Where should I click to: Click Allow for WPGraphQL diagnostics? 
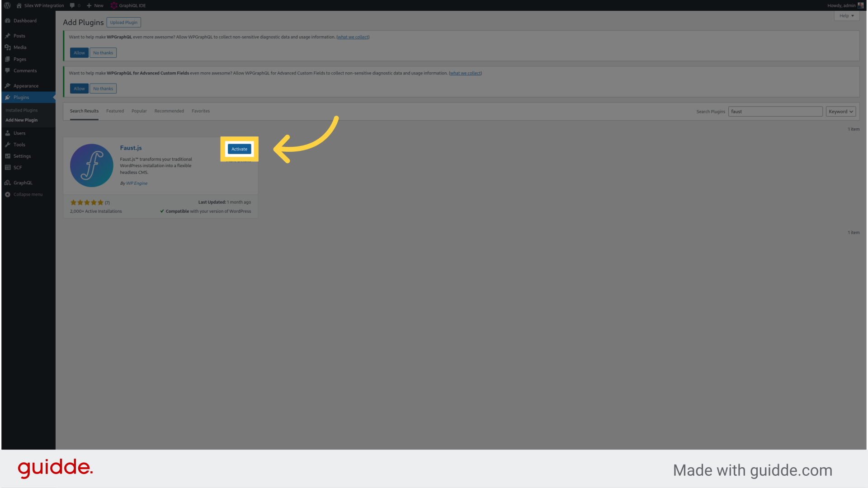pyautogui.click(x=79, y=52)
